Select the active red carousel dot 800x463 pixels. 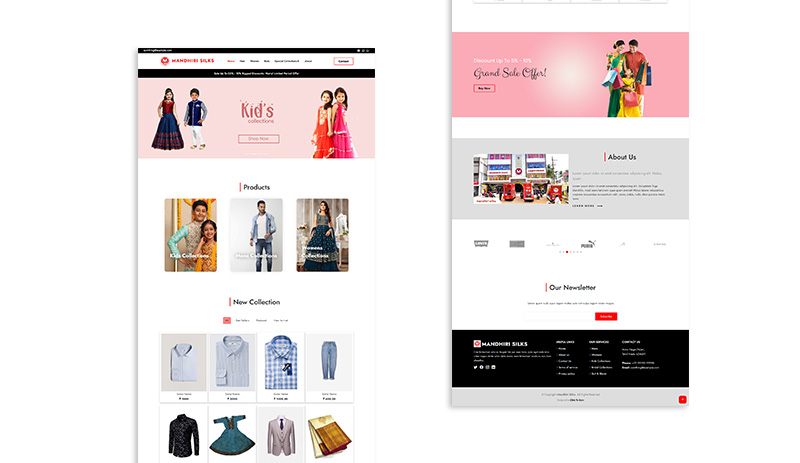[567, 252]
